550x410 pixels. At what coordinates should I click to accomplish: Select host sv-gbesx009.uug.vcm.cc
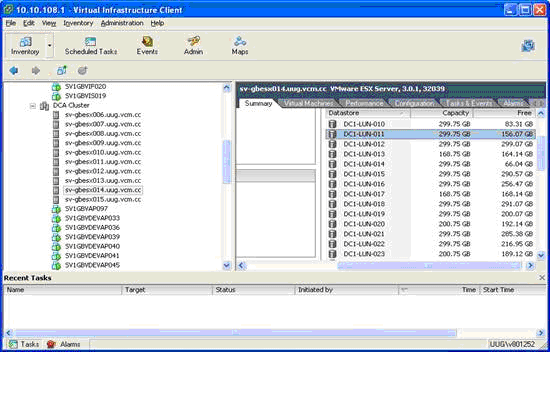coord(103,143)
